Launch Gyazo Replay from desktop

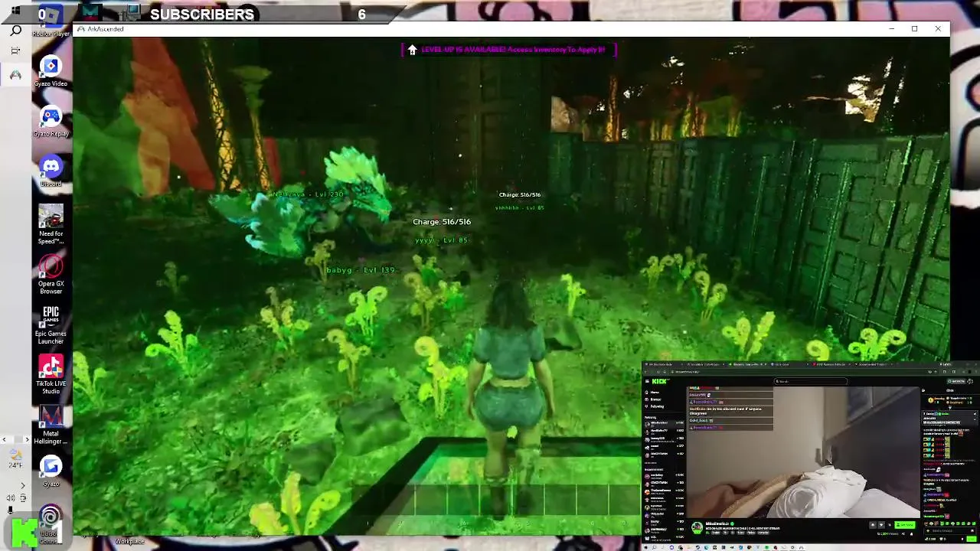pos(51,122)
